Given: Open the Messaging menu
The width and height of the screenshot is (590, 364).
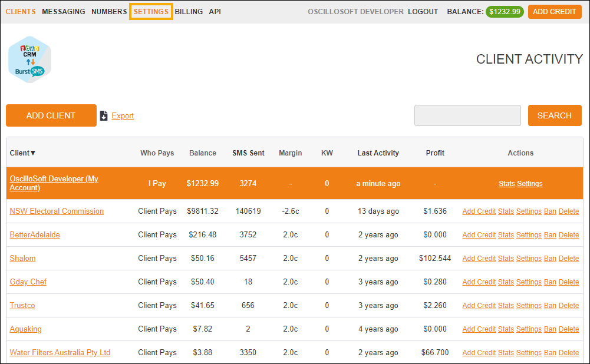Looking at the screenshot, I should click(x=64, y=12).
